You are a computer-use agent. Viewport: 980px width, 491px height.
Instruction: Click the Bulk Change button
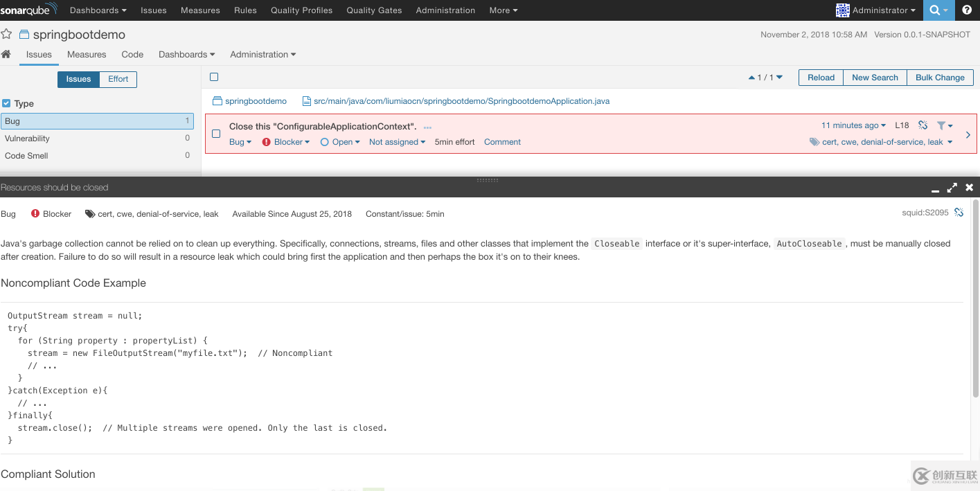pos(940,78)
